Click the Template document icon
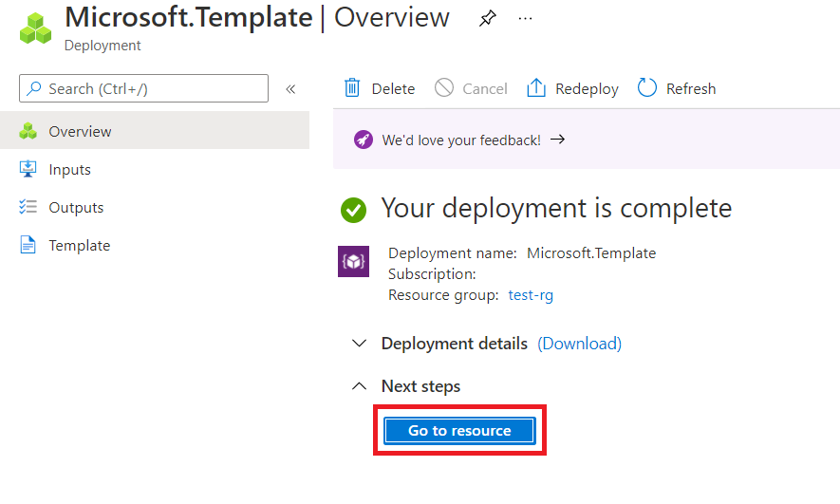This screenshot has height=504, width=840. (x=28, y=245)
